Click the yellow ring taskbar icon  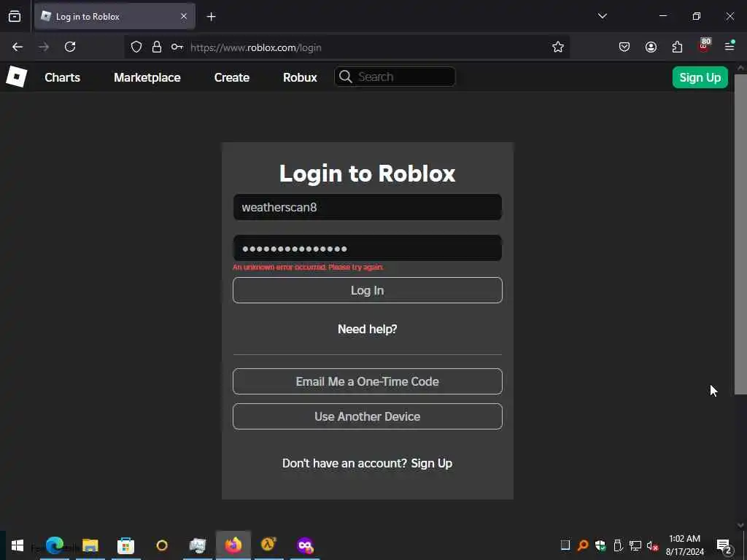(x=162, y=545)
